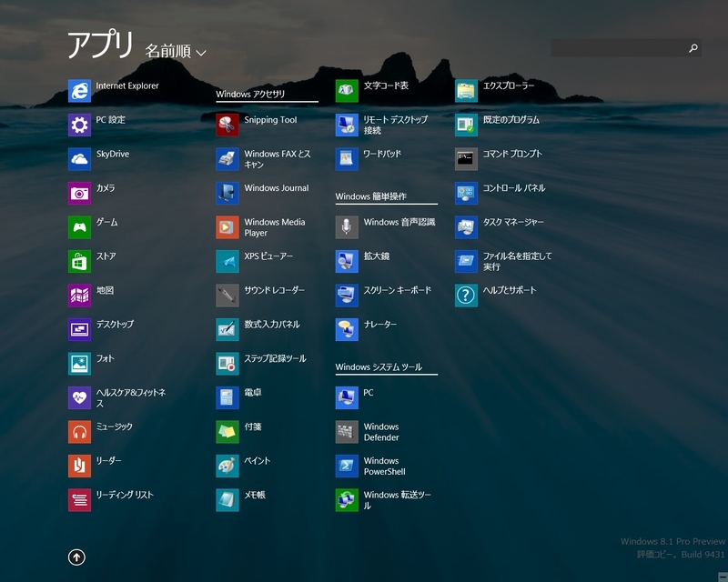Open エクスプローラー folder icon
The width and height of the screenshot is (728, 582).
coord(466,91)
